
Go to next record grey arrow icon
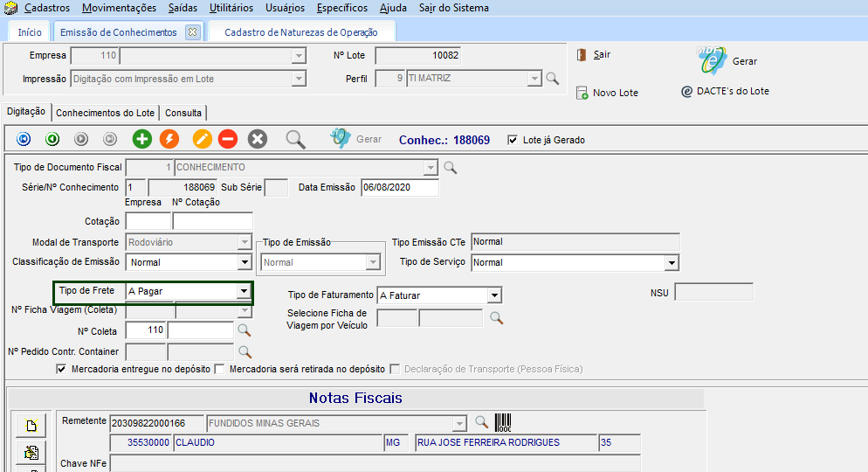[x=81, y=139]
